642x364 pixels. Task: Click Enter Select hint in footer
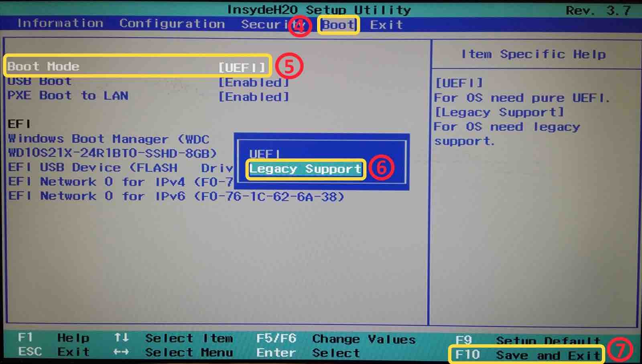point(308,353)
